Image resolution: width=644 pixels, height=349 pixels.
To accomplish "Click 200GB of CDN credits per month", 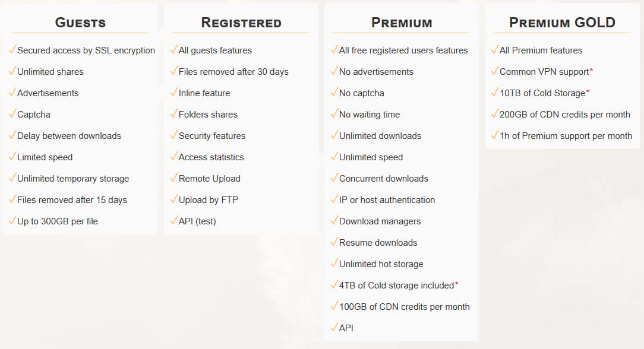I will pyautogui.click(x=565, y=115).
